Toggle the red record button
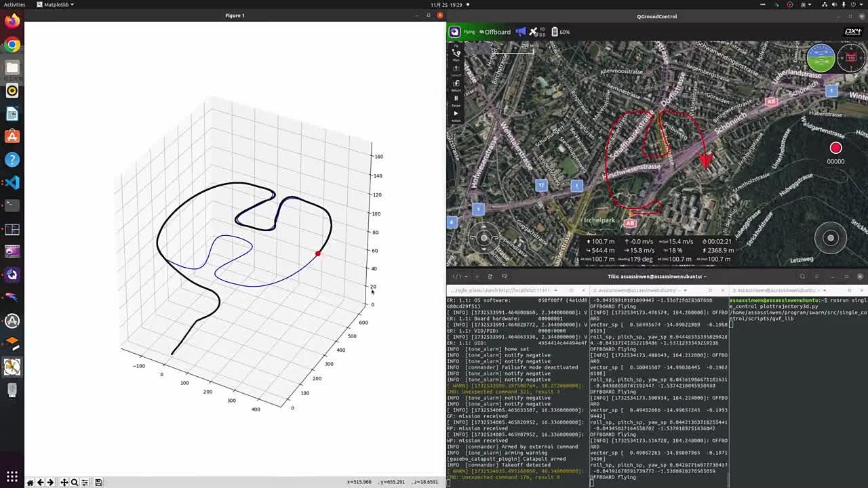 tap(835, 148)
